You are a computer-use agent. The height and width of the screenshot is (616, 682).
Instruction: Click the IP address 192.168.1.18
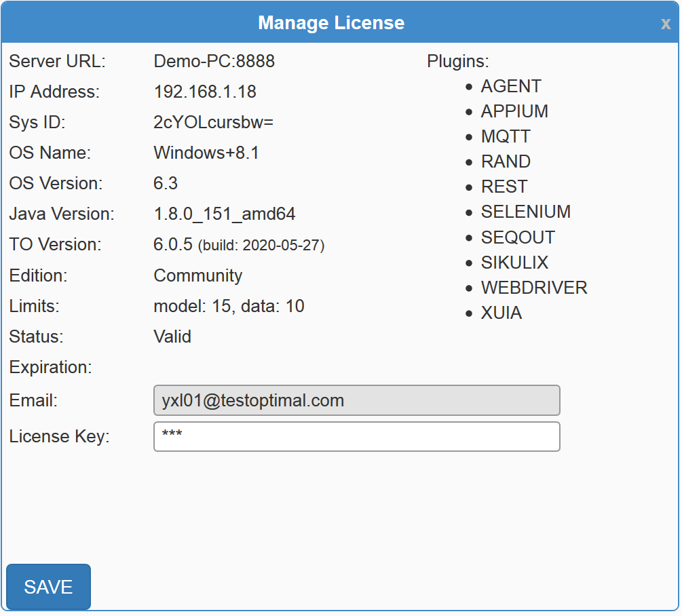tap(205, 92)
